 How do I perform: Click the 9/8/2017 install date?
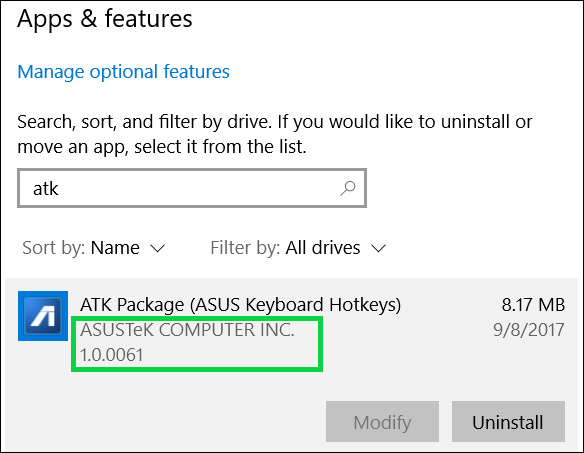(529, 330)
